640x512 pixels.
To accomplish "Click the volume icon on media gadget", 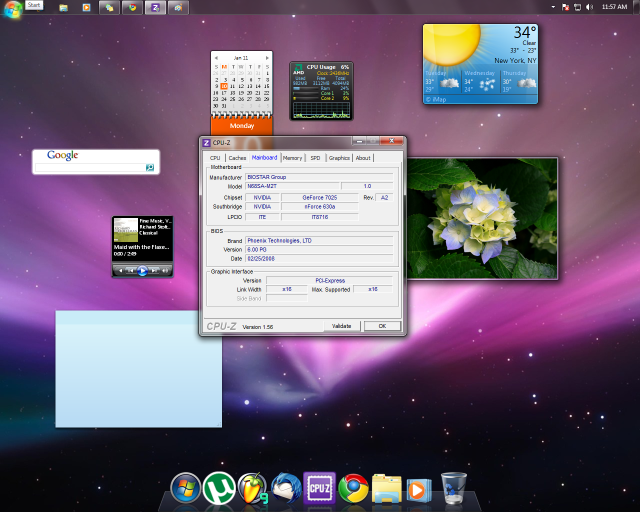I will tap(165, 270).
